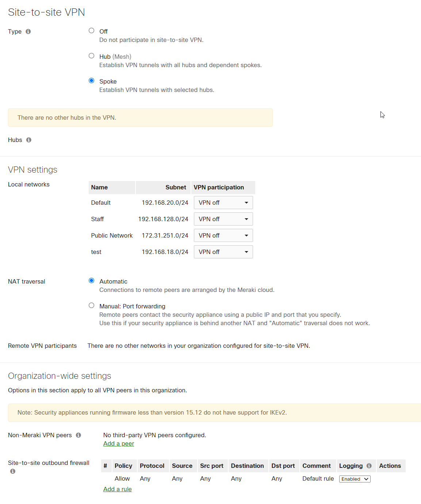Click subnet 172.31.251.0/24 cell

pos(165,235)
